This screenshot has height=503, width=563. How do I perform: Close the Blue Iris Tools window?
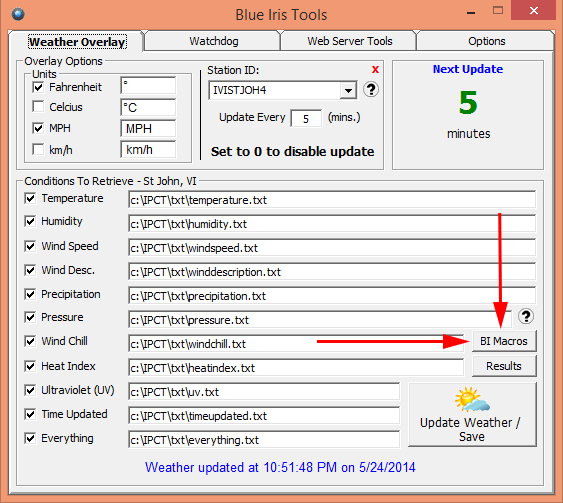tap(534, 10)
